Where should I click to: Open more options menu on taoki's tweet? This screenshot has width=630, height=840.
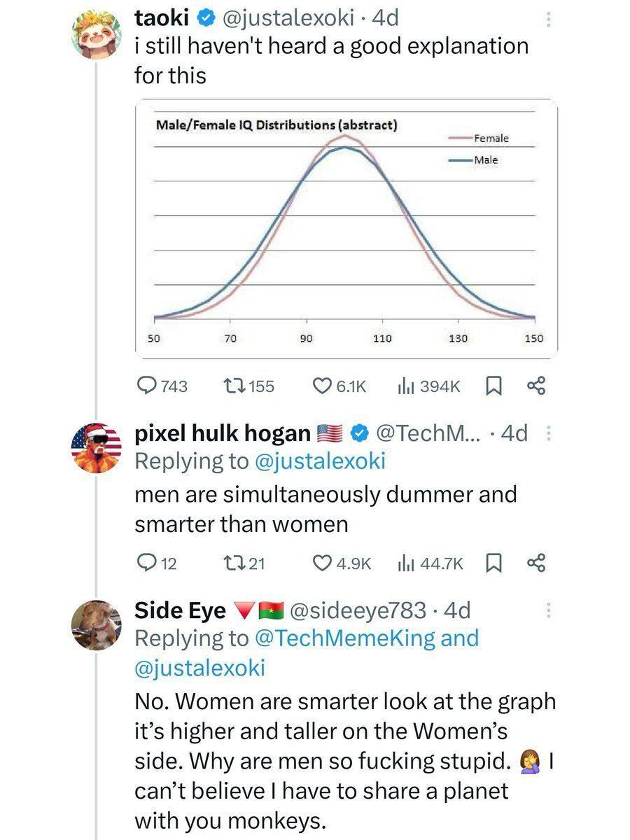pyautogui.click(x=548, y=20)
